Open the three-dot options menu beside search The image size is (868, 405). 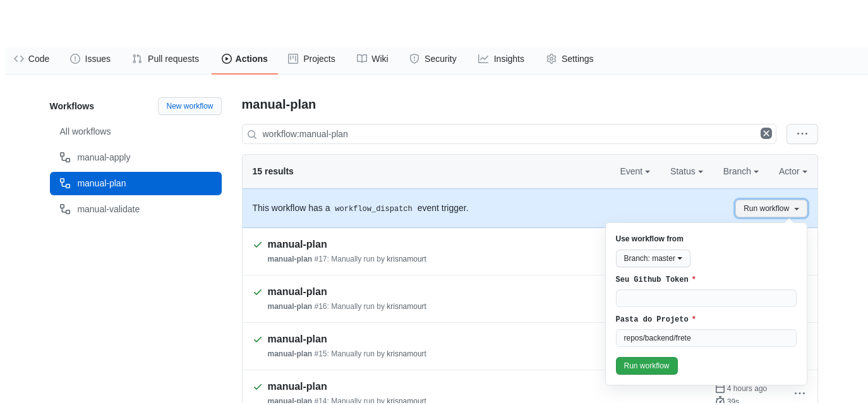[x=802, y=134]
